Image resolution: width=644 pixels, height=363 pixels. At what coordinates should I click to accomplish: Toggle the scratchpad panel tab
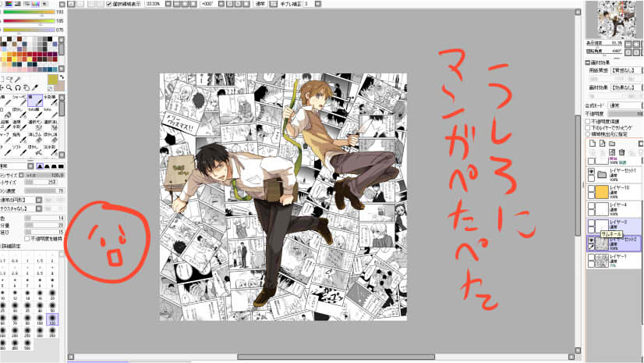[x=44, y=4]
